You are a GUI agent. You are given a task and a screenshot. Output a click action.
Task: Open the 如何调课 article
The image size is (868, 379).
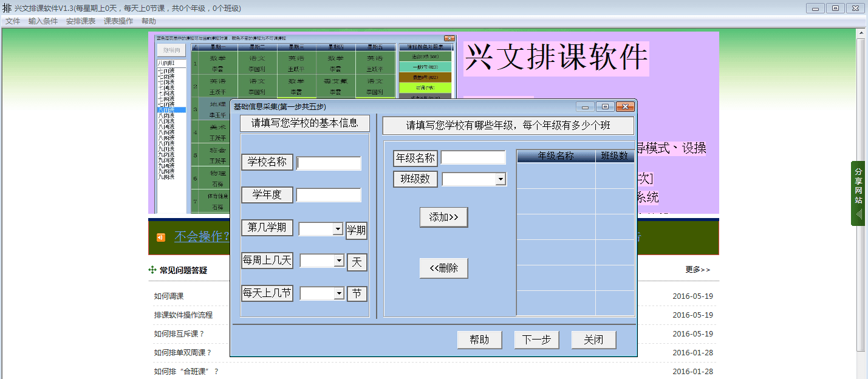[169, 296]
